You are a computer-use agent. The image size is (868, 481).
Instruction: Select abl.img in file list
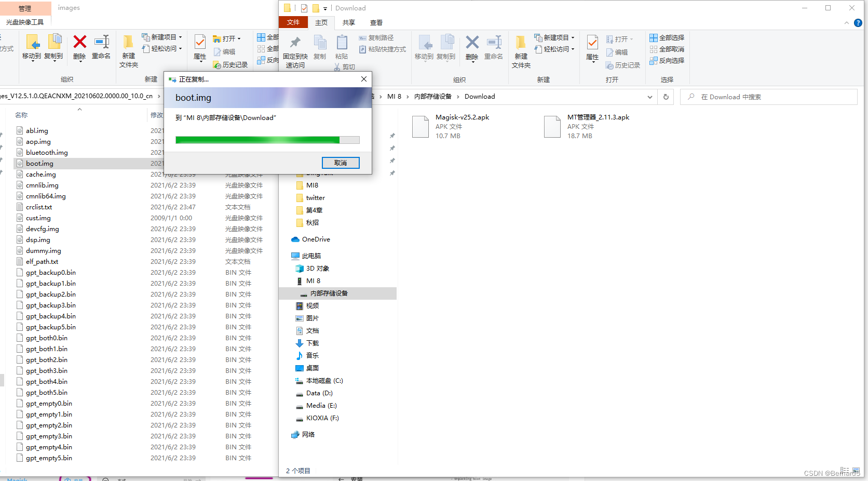click(x=37, y=131)
